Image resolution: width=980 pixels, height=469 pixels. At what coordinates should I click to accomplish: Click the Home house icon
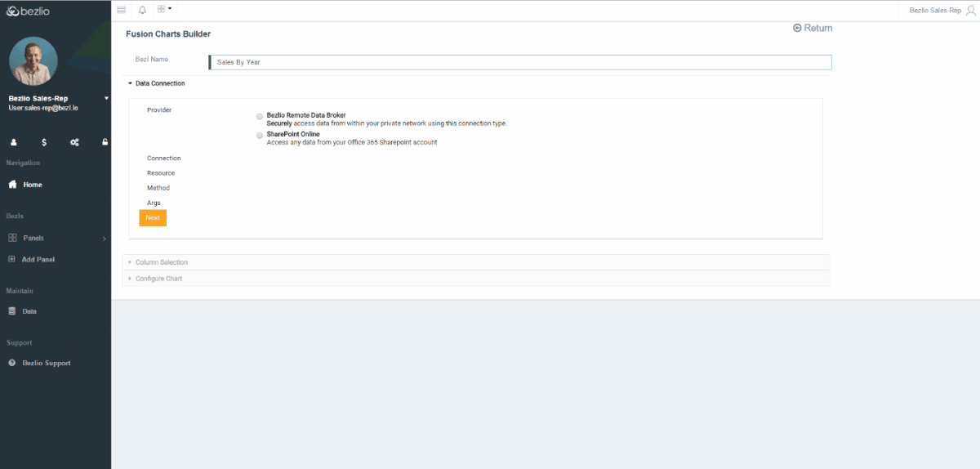click(12, 185)
